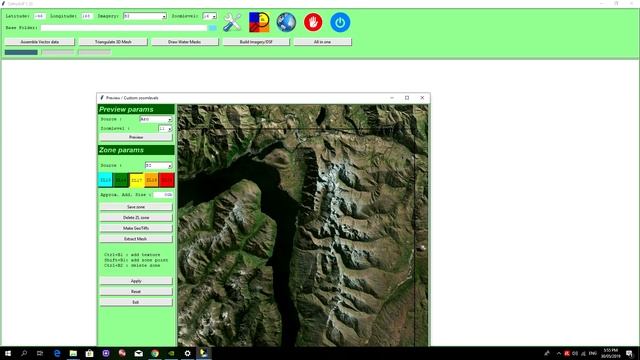The height and width of the screenshot is (360, 640).
Task: Open Task View on the taskbar
Action: 40,353
